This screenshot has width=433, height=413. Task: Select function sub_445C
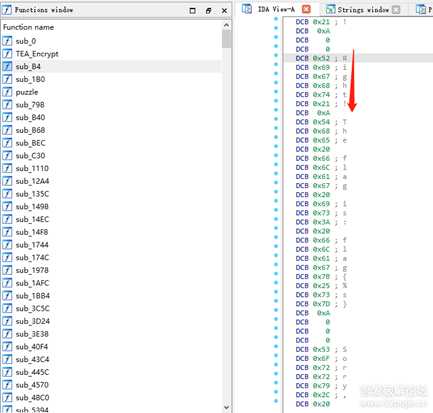coord(32,372)
